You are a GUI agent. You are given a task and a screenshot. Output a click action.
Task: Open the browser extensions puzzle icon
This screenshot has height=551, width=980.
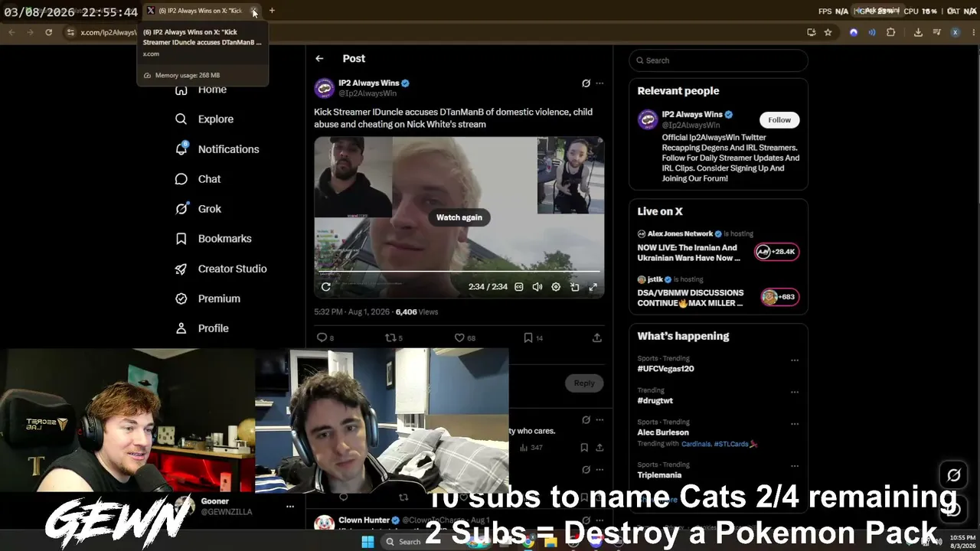890,32
